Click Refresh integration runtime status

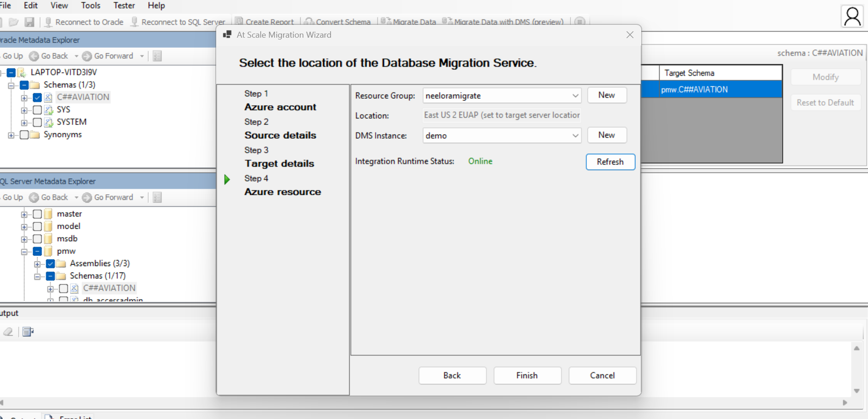tap(610, 162)
